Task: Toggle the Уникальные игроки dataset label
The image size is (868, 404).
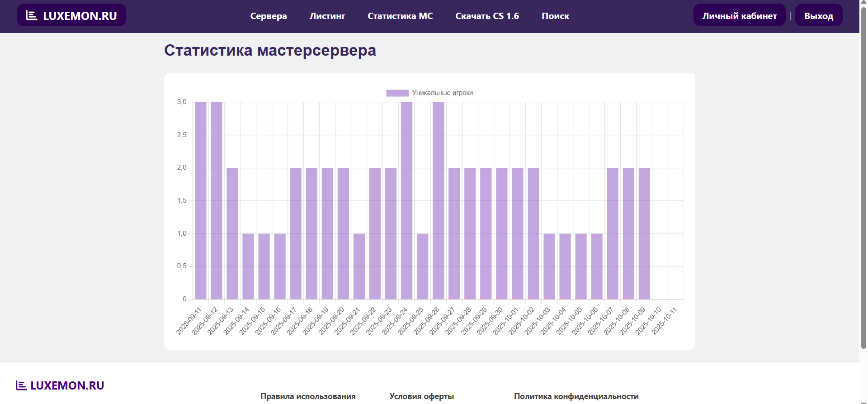Action: [x=442, y=93]
